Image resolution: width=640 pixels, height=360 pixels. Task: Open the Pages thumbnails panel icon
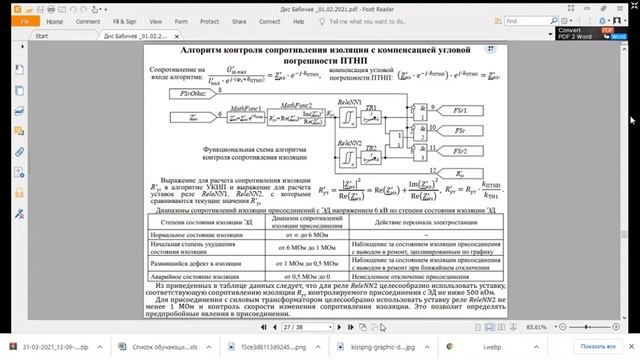click(19, 91)
